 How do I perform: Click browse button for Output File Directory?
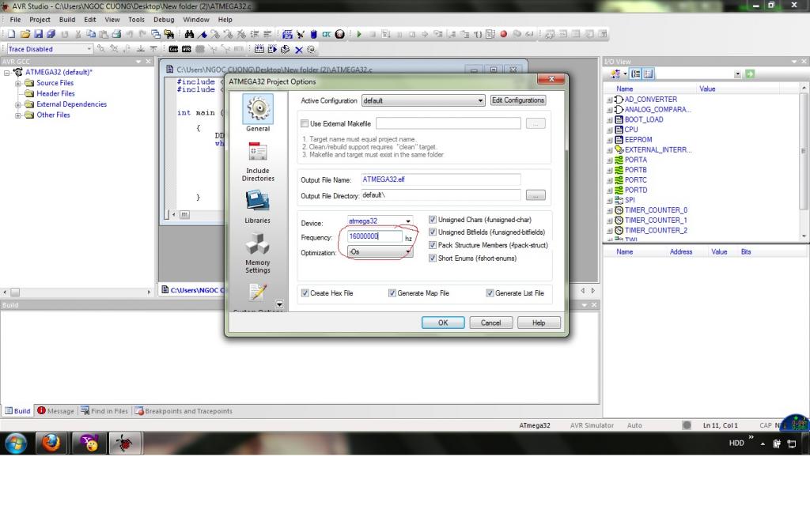536,195
